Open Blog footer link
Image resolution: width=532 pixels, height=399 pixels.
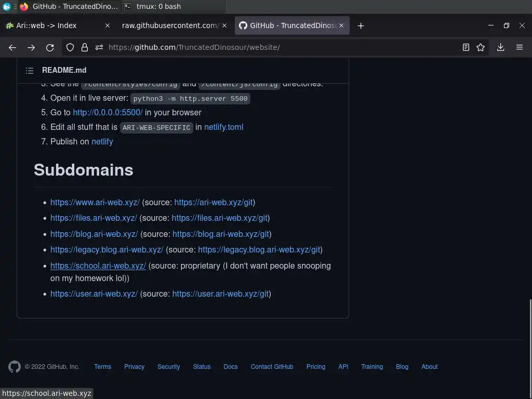click(402, 367)
